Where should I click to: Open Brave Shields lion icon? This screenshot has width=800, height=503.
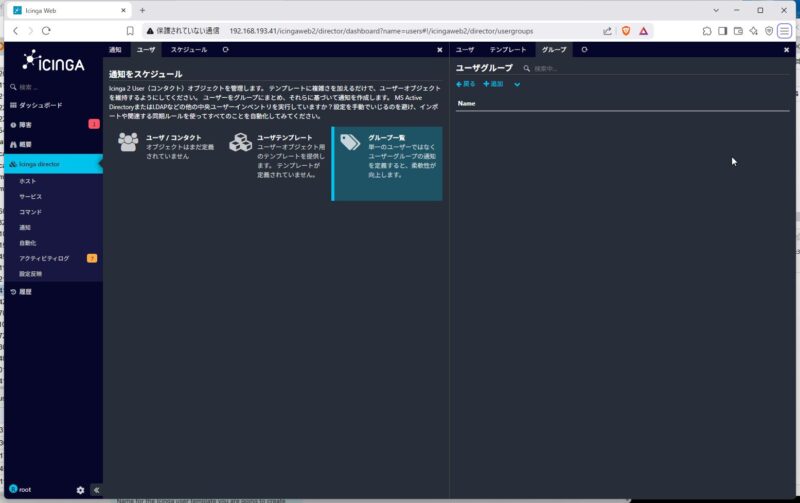[x=626, y=31]
